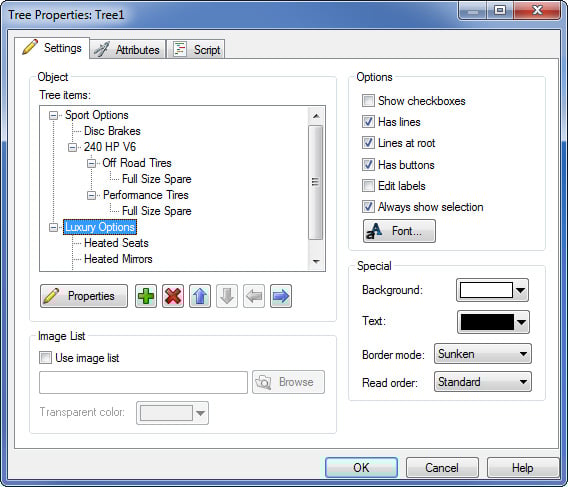Click the gray left arrow icon

point(254,296)
